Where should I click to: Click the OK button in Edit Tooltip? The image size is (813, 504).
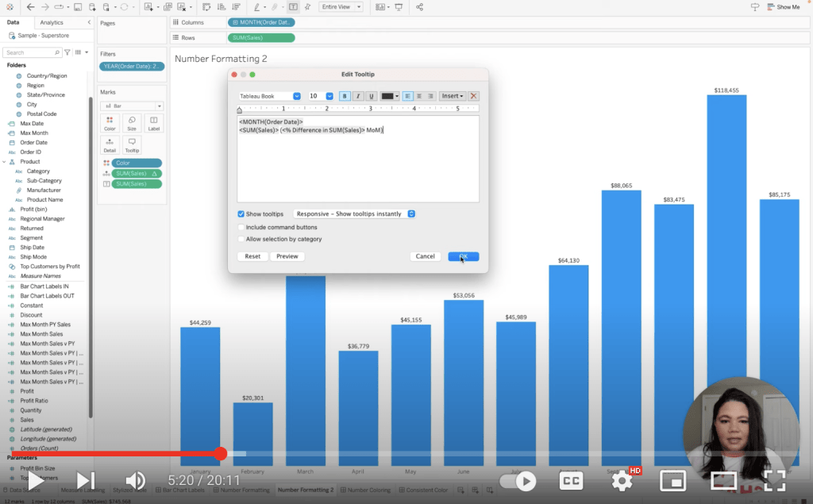pyautogui.click(x=464, y=256)
